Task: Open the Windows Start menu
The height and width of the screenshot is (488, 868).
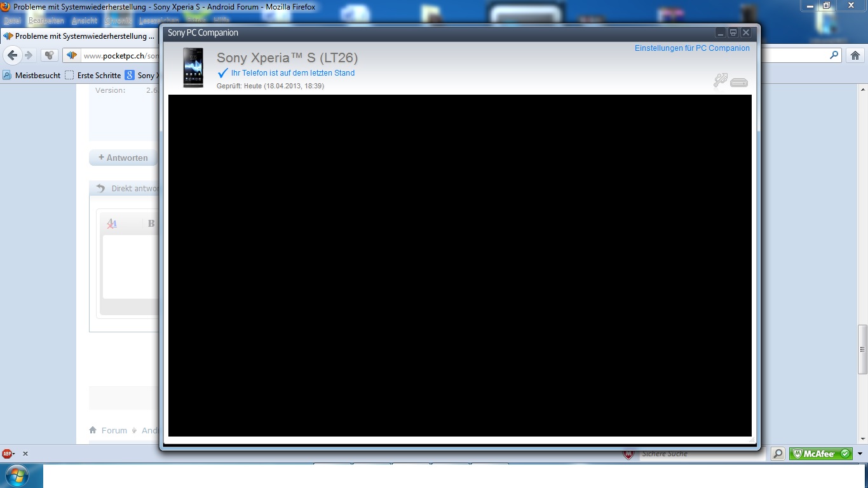Action: 16,476
